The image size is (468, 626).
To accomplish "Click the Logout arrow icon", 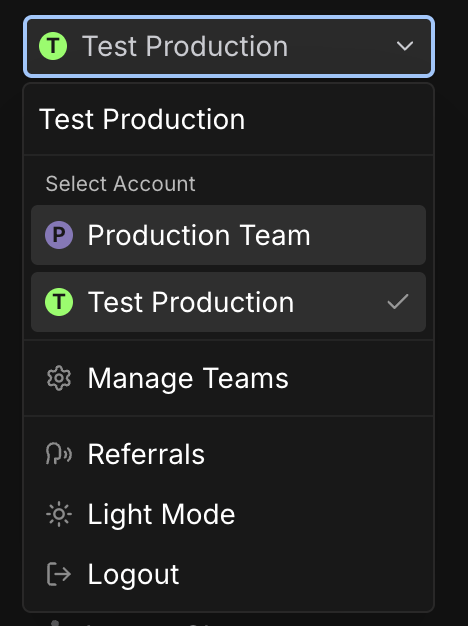I will point(59,574).
